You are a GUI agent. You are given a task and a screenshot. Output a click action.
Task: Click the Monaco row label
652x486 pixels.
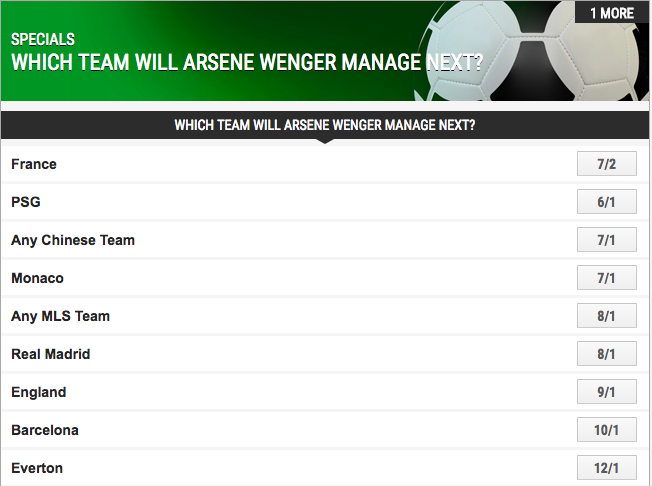(x=37, y=278)
